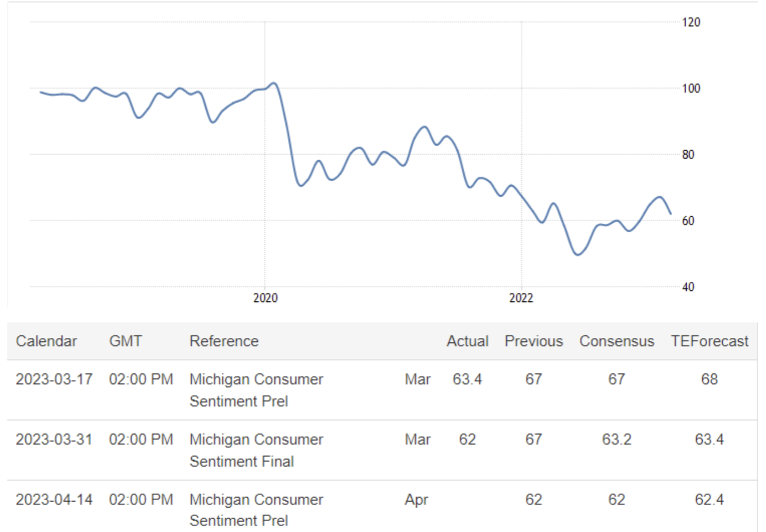Open the 2023-04-14 calendar date entry
This screenshot has width=766, height=532.
click(54, 499)
